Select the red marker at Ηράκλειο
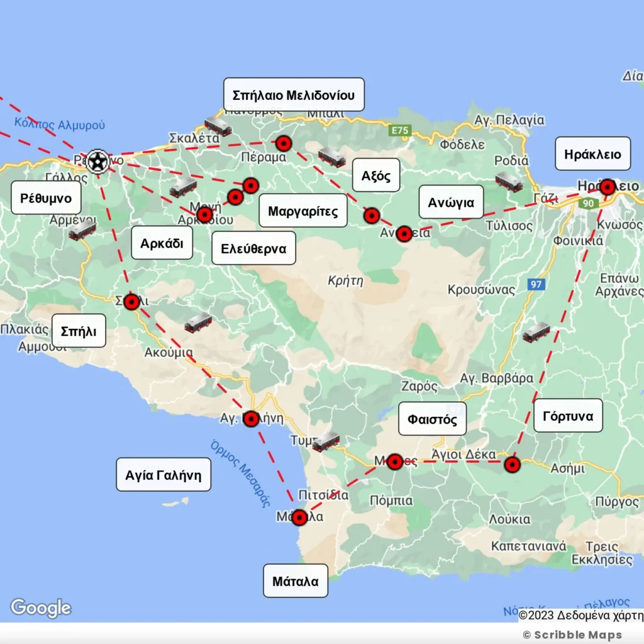 607,187
